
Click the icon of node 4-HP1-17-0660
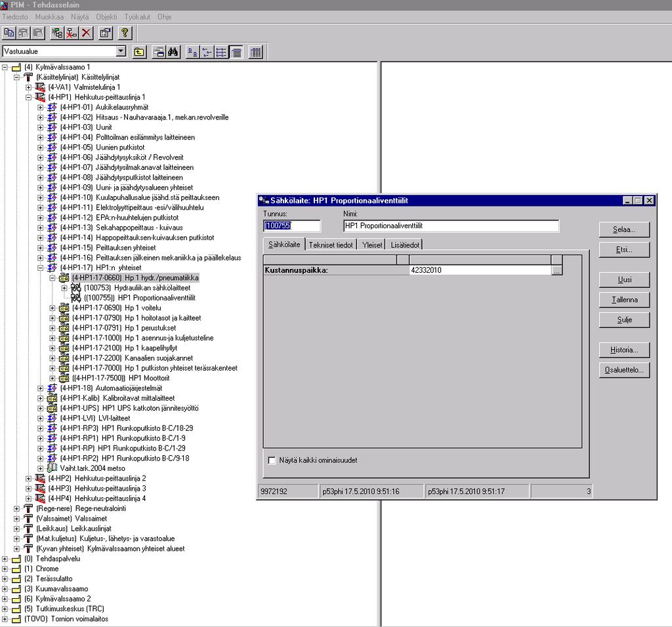[64, 278]
